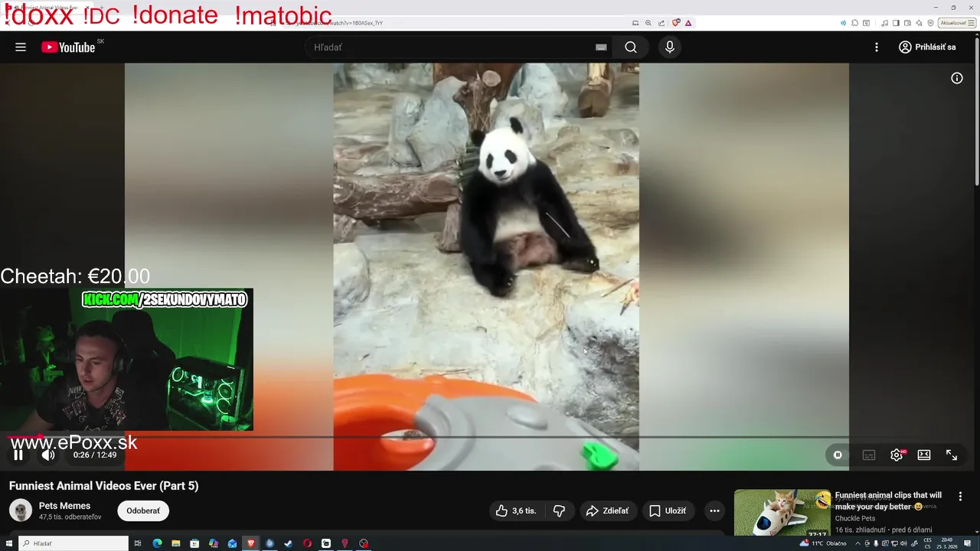This screenshot has width=980, height=551.
Task: Click the video title text
Action: pyautogui.click(x=103, y=486)
